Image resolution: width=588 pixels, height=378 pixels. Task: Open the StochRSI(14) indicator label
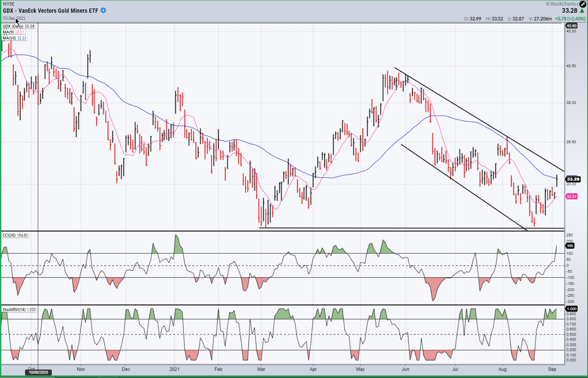coord(19,310)
